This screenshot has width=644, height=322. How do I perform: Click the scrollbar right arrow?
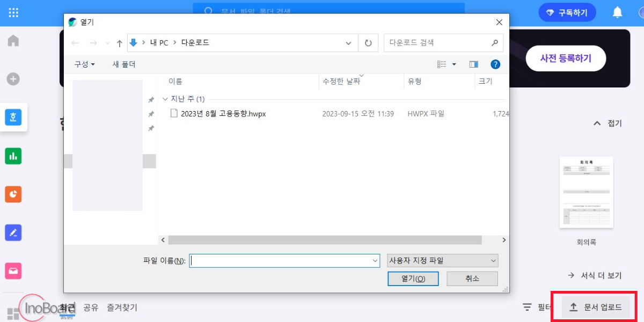[x=504, y=240]
